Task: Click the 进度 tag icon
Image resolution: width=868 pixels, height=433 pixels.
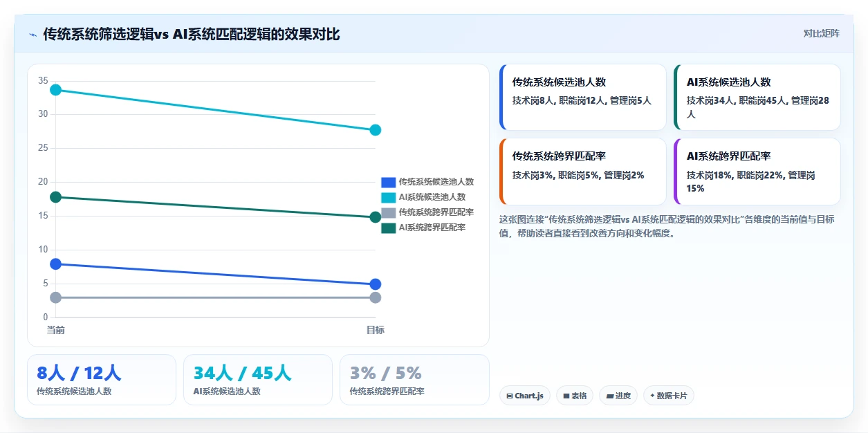Action: pyautogui.click(x=609, y=396)
